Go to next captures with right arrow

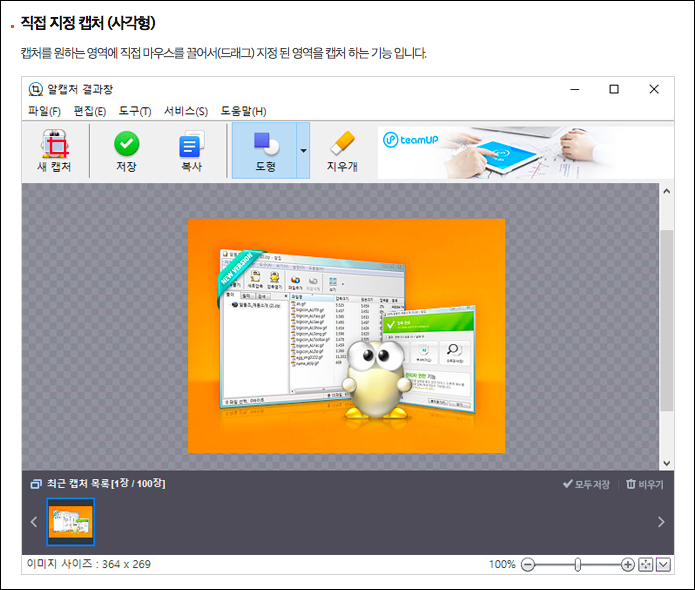coord(661,522)
